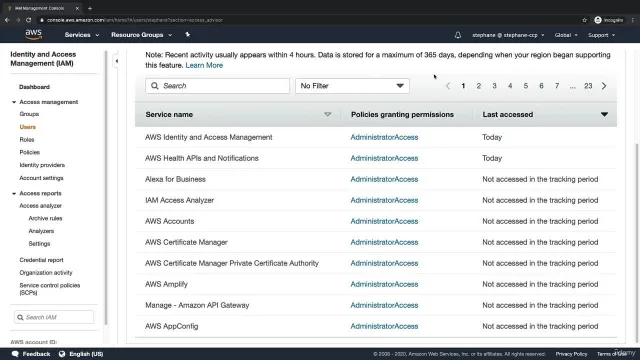Click the browser back arrow
640x360 pixels.
pos(7,20)
